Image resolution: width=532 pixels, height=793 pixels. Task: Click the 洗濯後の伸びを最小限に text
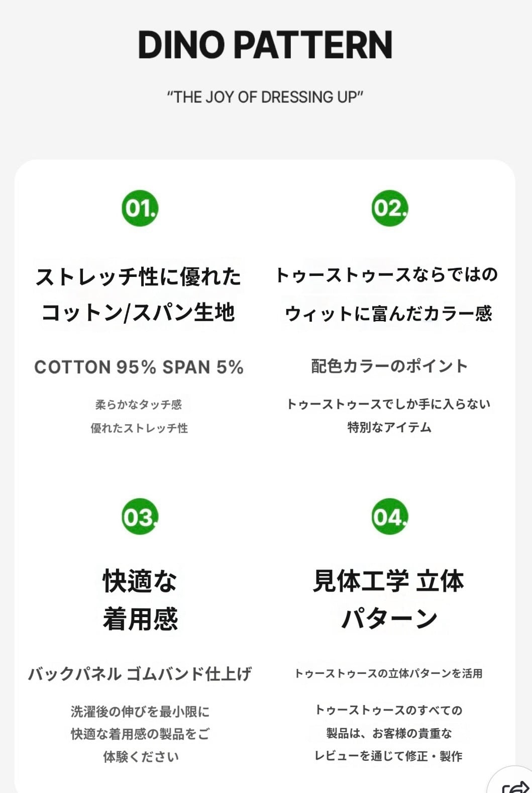tap(140, 712)
